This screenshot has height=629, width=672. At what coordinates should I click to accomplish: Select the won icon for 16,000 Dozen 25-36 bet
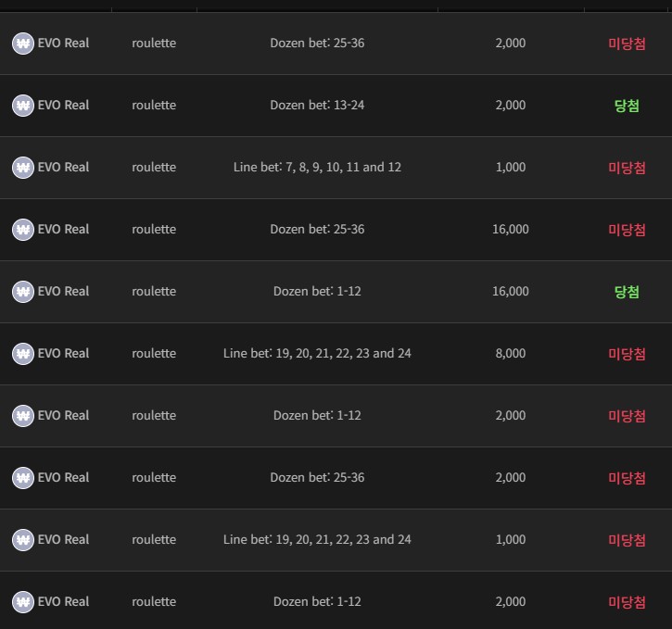coord(23,230)
